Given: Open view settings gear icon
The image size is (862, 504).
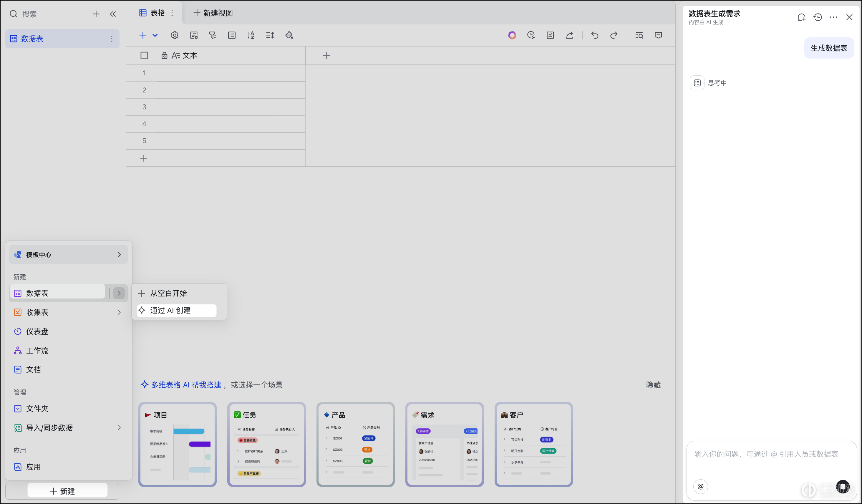Looking at the screenshot, I should (x=175, y=35).
